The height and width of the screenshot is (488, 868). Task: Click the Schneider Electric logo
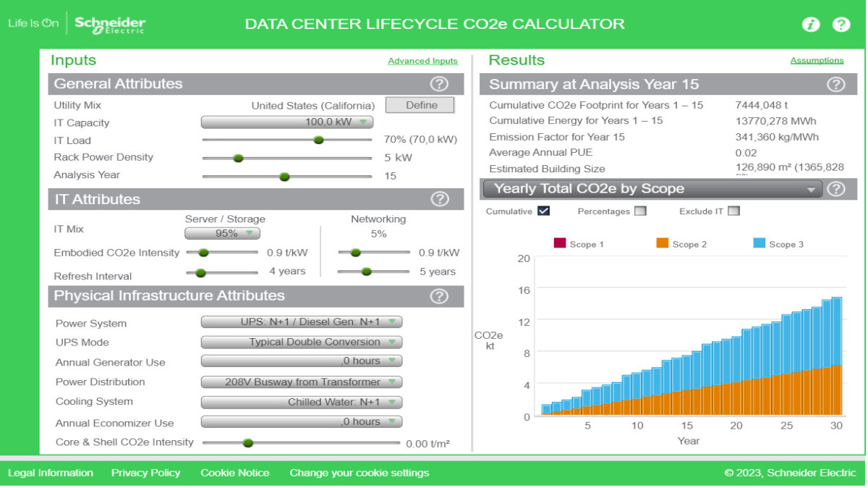[x=110, y=24]
